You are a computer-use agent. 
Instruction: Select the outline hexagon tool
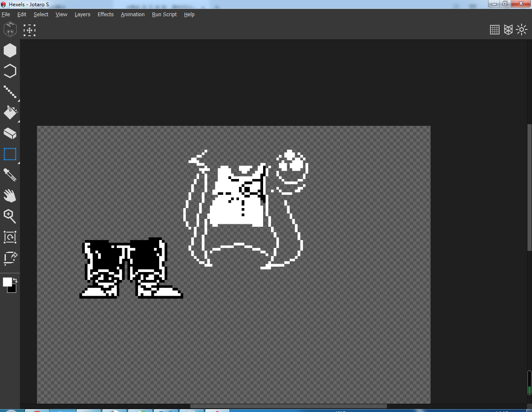coord(10,71)
